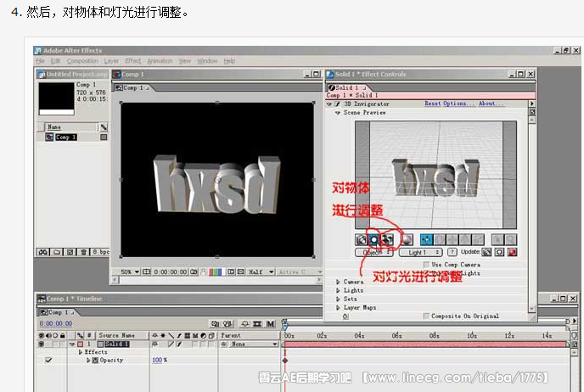Click the trash delete icon in Project window
Viewport: 584px width, 392px height.
click(x=83, y=252)
